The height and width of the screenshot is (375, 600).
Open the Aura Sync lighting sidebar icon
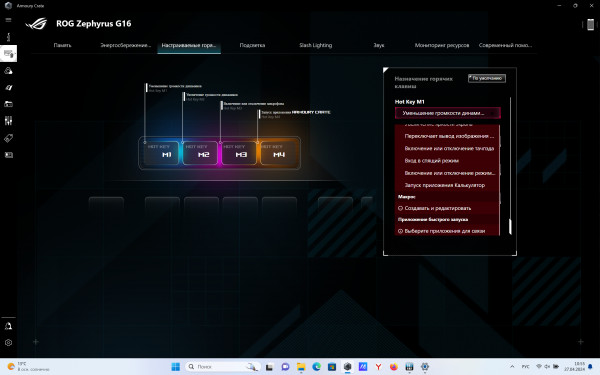tap(8, 71)
